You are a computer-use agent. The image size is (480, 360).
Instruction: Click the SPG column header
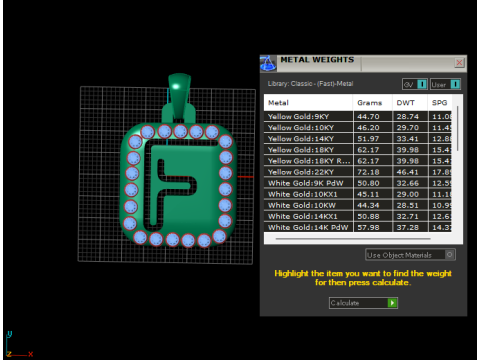point(440,103)
